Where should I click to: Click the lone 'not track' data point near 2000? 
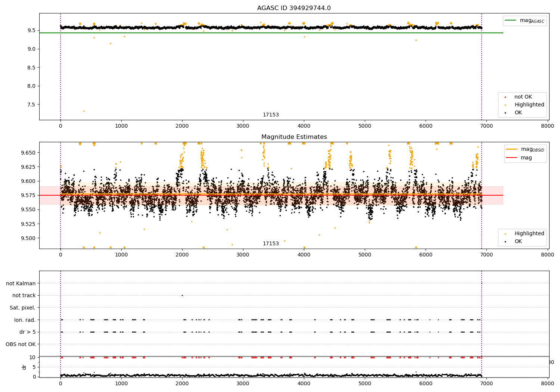(x=182, y=296)
